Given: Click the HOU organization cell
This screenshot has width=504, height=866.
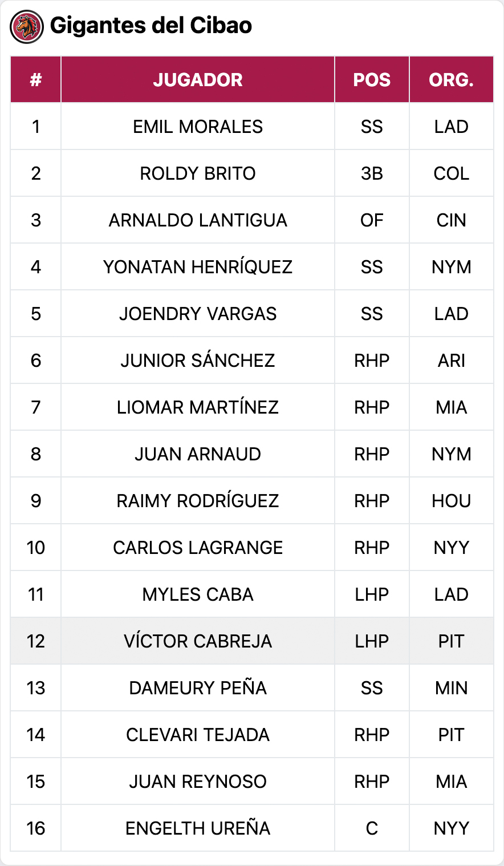Looking at the screenshot, I should [451, 501].
